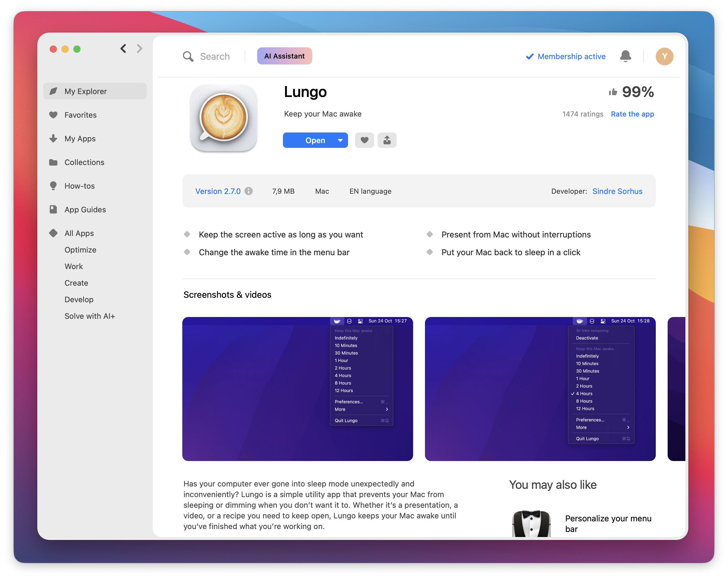Click the All Apps diamond icon
This screenshot has width=728, height=579.
(x=53, y=233)
